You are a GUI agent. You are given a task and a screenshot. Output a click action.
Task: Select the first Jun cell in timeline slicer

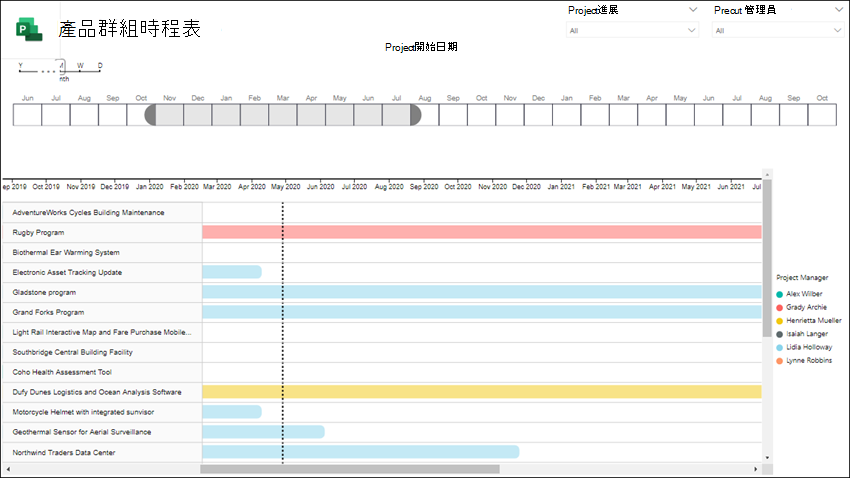tap(28, 115)
